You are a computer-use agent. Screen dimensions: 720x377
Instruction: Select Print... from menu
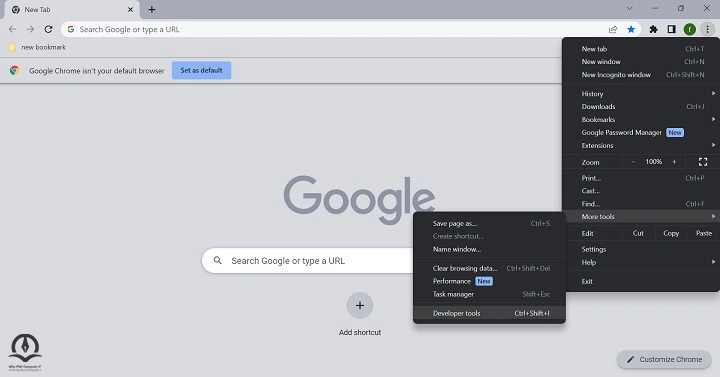click(x=641, y=178)
